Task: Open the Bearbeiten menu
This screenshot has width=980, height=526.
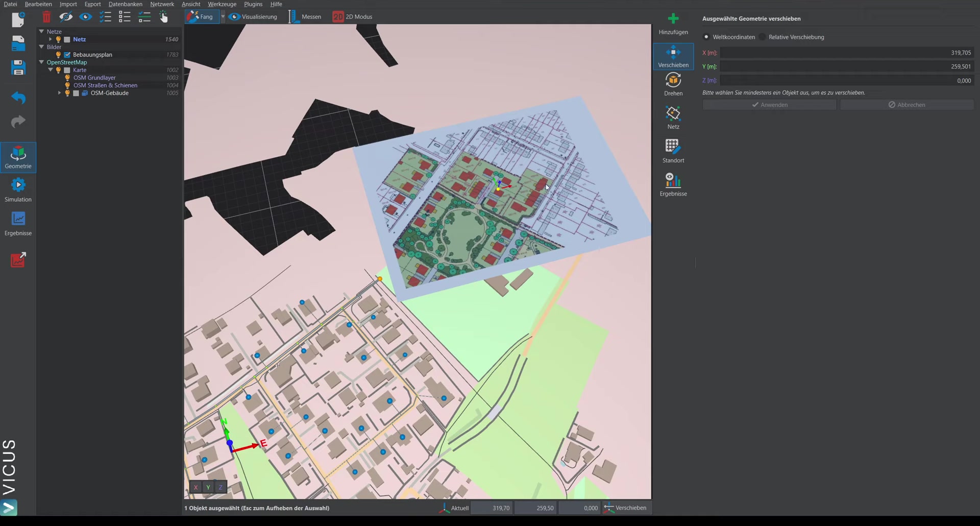Action: point(38,4)
